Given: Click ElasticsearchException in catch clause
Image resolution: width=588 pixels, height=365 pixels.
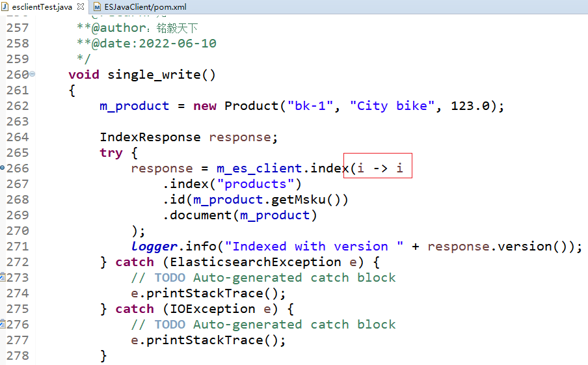Looking at the screenshot, I should point(256,262).
